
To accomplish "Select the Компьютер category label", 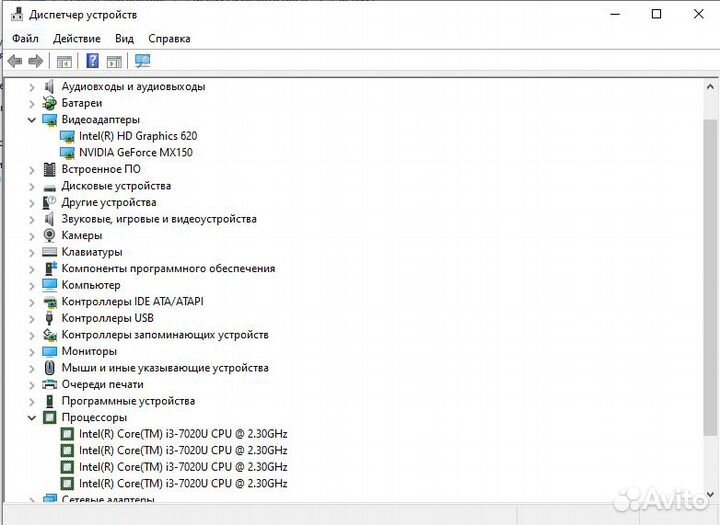I will [91, 285].
